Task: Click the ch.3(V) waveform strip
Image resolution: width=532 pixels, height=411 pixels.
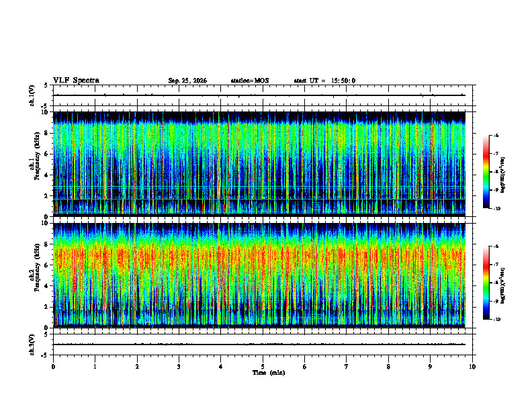Action: 264,345
